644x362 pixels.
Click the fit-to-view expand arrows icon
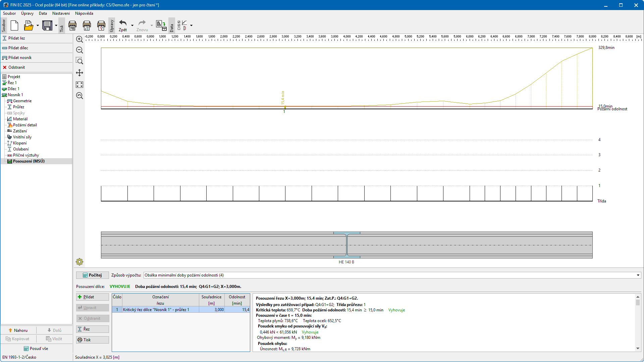[x=79, y=84]
